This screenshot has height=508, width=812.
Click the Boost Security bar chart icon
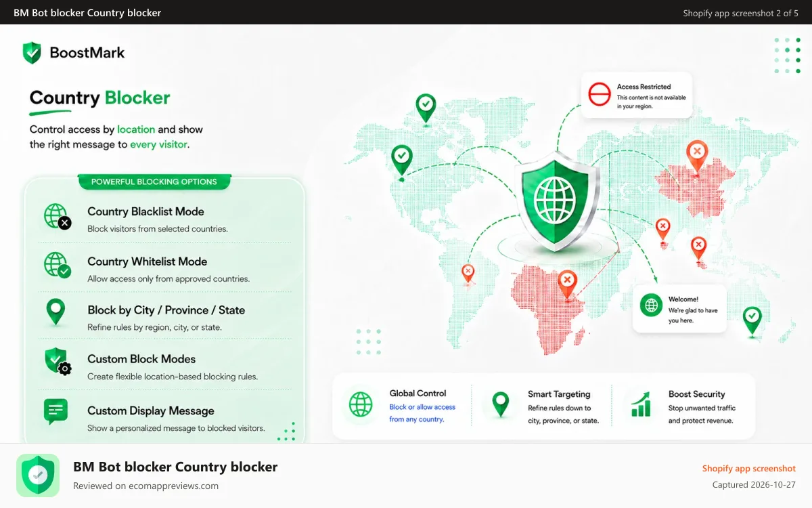pyautogui.click(x=640, y=404)
